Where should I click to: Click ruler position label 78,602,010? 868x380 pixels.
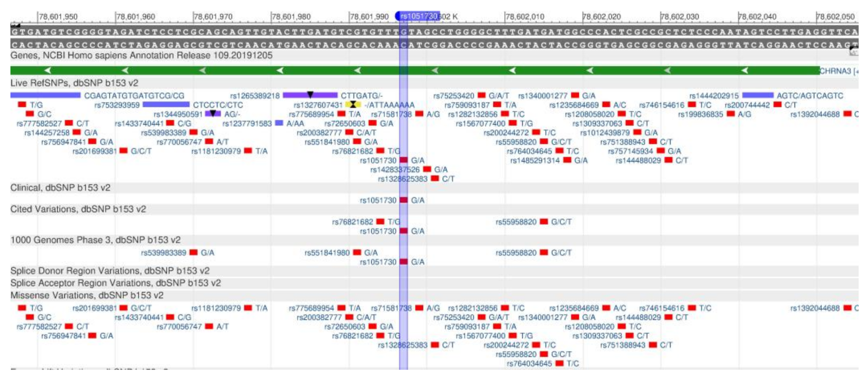click(x=525, y=17)
